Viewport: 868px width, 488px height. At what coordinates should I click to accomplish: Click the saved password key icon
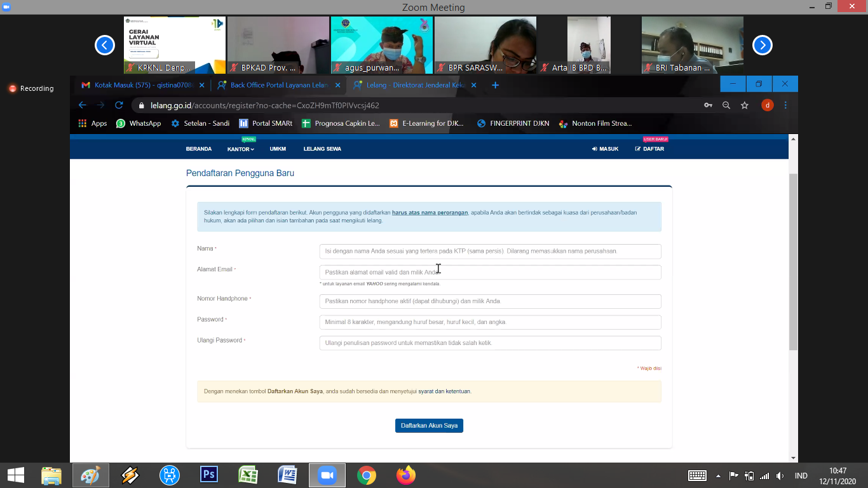click(708, 105)
